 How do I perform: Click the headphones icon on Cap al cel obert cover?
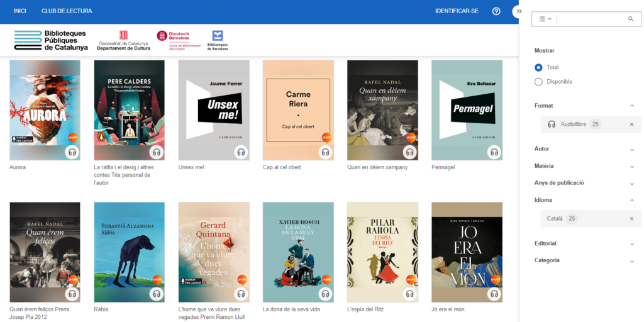pos(326,152)
